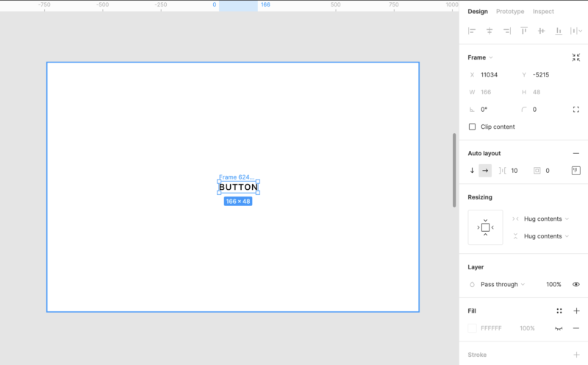Click the align horizontal centers icon

click(x=490, y=31)
